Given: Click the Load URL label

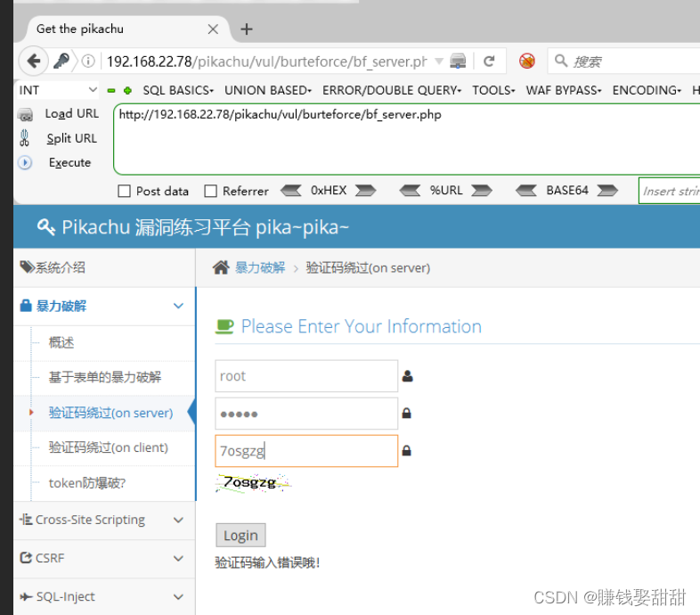Looking at the screenshot, I should pos(72,114).
